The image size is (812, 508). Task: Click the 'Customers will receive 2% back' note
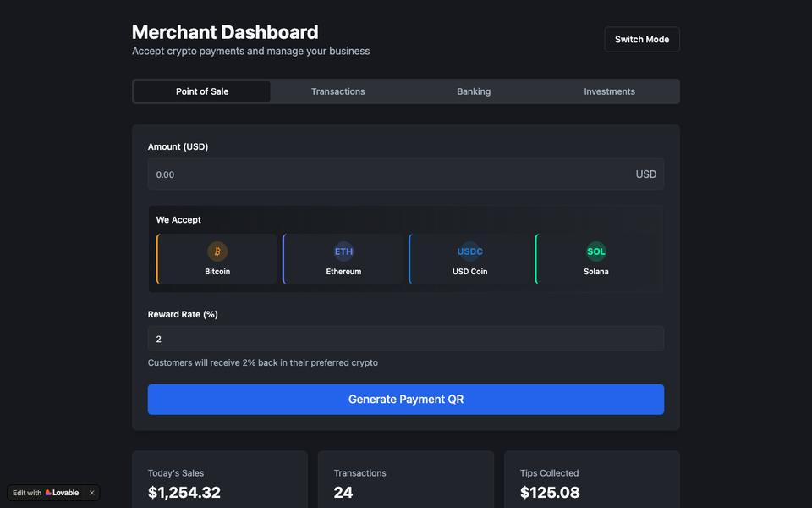(x=262, y=362)
